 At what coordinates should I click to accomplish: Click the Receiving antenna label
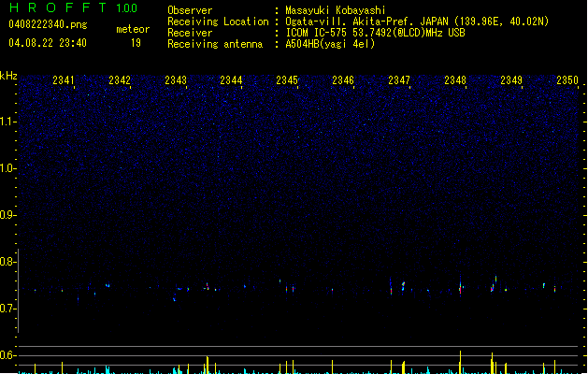tap(215, 44)
